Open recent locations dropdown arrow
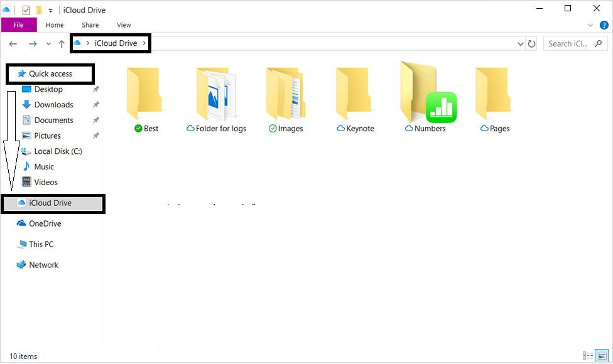 coord(48,44)
